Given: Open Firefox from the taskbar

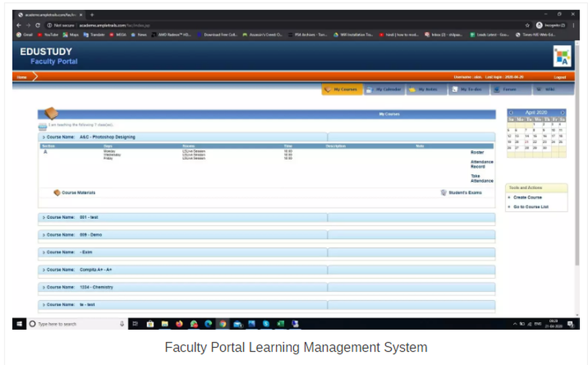Looking at the screenshot, I should tap(179, 324).
